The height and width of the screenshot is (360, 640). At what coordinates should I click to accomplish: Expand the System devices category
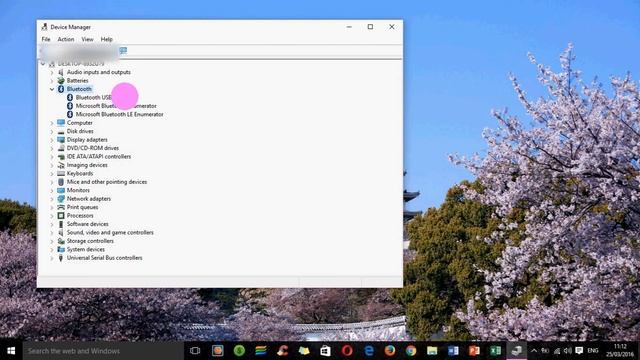point(52,249)
